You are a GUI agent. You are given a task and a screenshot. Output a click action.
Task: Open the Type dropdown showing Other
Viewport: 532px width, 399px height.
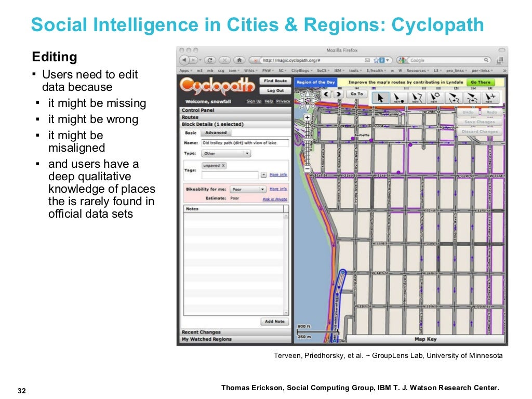point(226,153)
